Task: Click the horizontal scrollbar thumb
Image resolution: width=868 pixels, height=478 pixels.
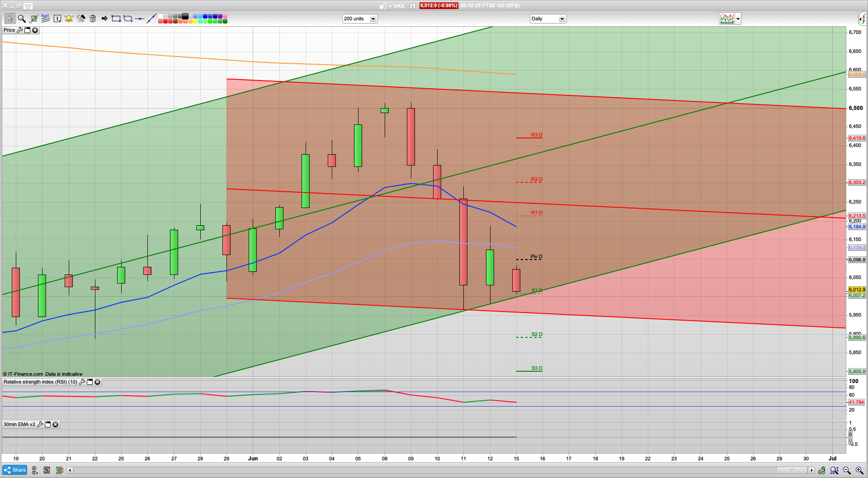Action: coord(792,470)
